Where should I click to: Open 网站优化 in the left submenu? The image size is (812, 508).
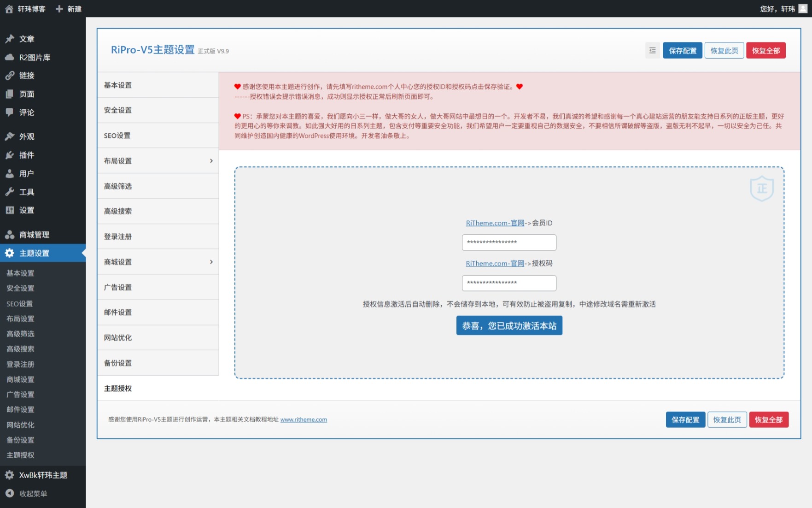click(x=20, y=425)
